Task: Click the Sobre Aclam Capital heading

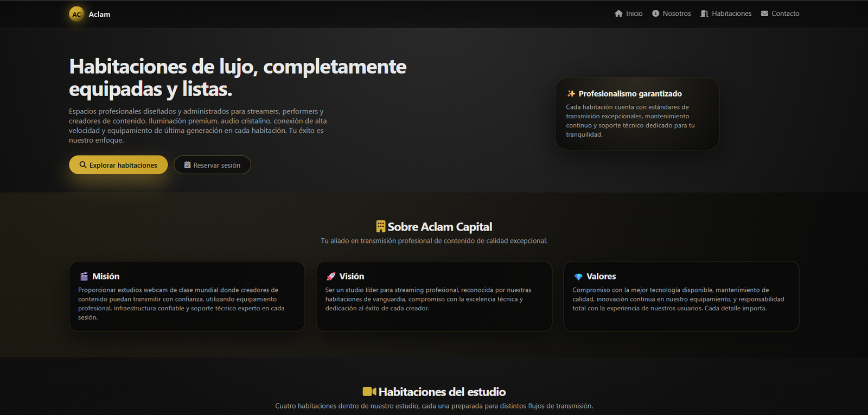Action: click(440, 227)
